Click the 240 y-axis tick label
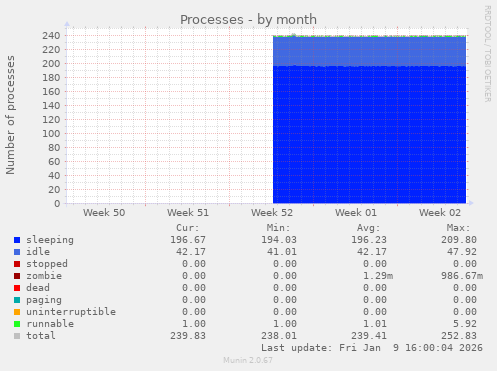497x371 pixels. pyautogui.click(x=51, y=35)
